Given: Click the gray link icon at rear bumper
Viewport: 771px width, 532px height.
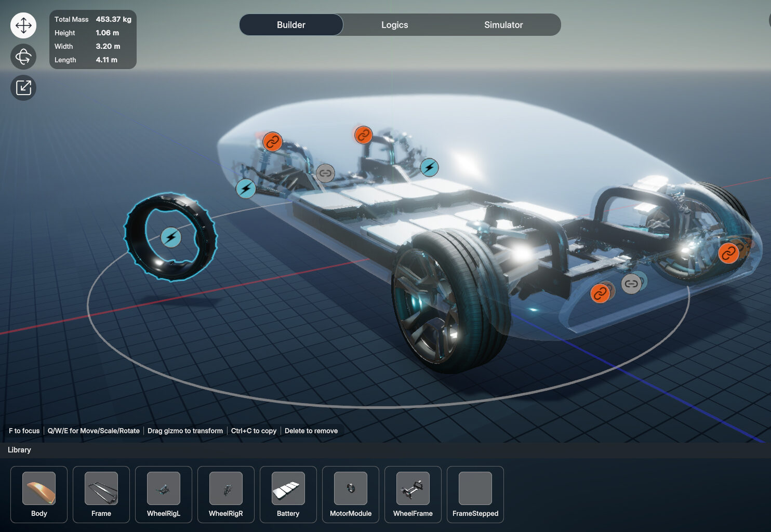Looking at the screenshot, I should [631, 284].
